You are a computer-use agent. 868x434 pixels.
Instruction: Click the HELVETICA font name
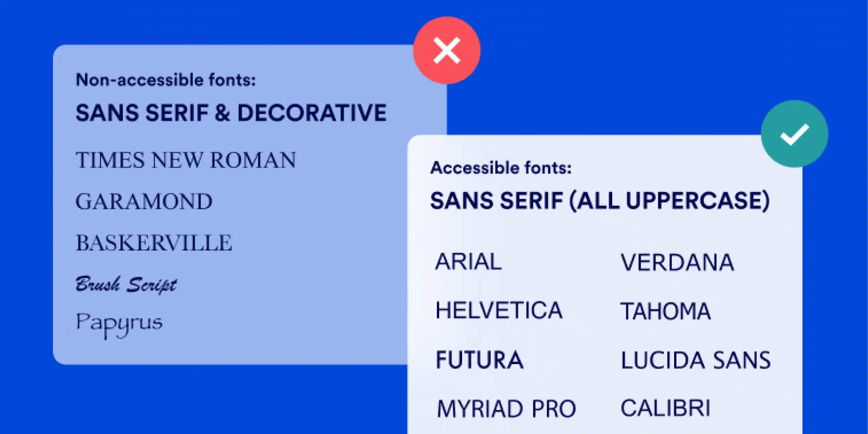tap(499, 310)
